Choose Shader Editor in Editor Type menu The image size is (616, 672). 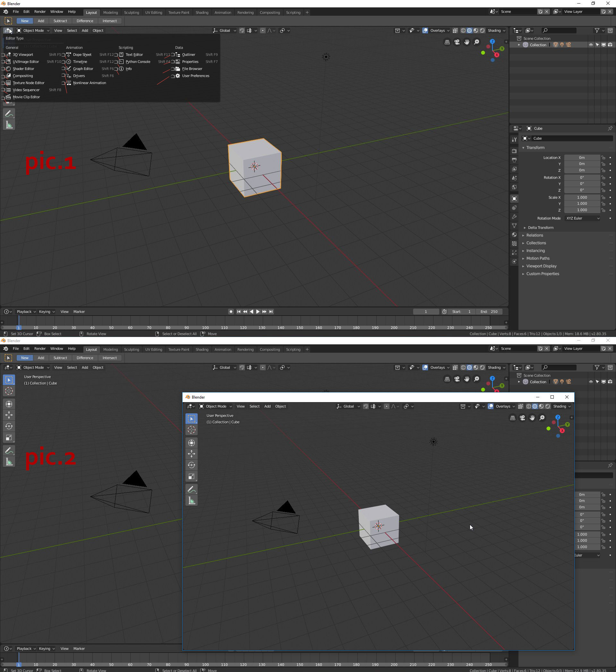tap(23, 69)
